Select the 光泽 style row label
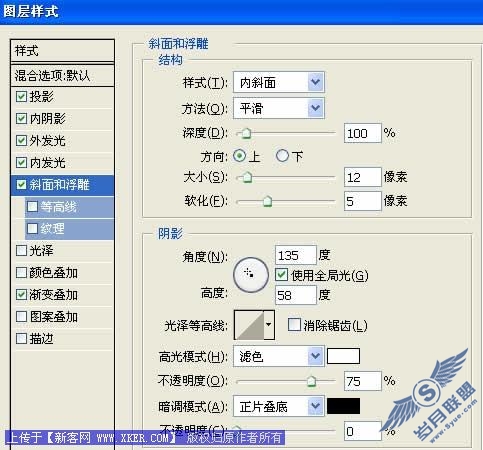 pyautogui.click(x=41, y=251)
